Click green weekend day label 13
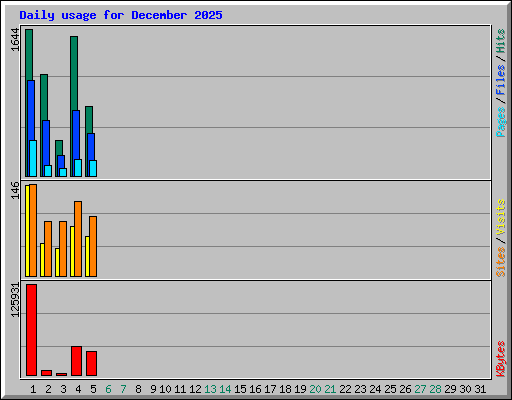The height and width of the screenshot is (400, 512). (210, 389)
